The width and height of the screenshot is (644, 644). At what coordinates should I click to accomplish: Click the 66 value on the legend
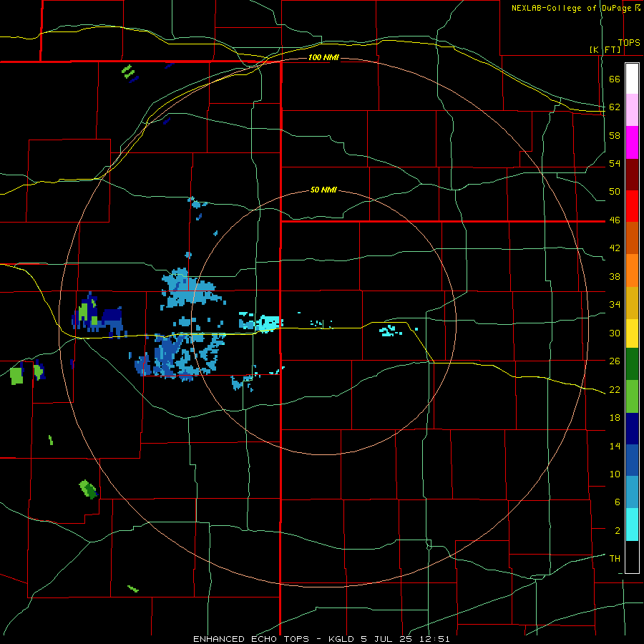615,79
